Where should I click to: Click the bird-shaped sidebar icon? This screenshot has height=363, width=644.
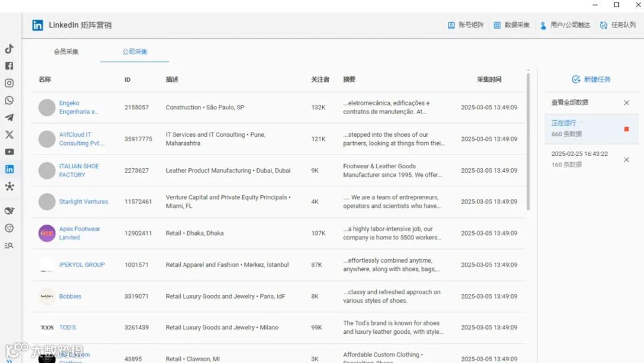click(9, 211)
